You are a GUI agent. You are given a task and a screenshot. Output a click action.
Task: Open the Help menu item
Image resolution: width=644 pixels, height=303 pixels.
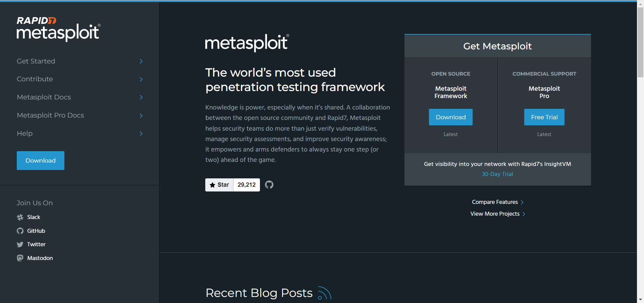tap(25, 133)
